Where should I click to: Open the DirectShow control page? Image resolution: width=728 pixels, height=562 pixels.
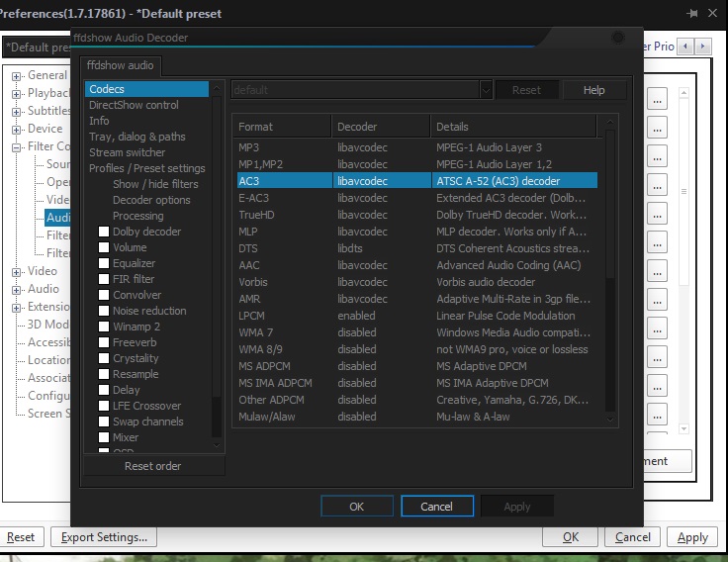click(134, 105)
